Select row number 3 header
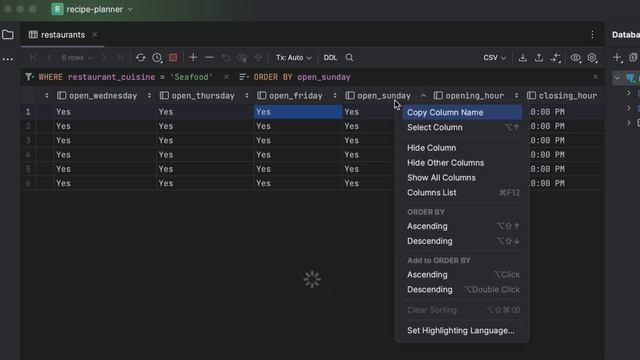 [28, 140]
